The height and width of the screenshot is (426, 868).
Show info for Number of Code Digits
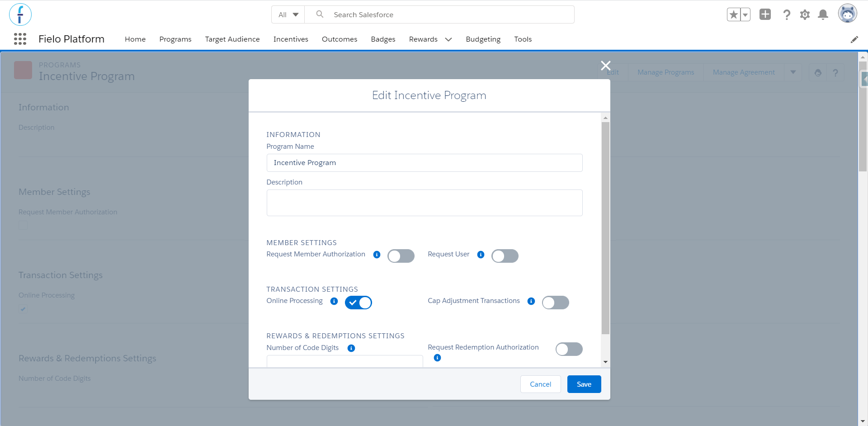tap(351, 348)
